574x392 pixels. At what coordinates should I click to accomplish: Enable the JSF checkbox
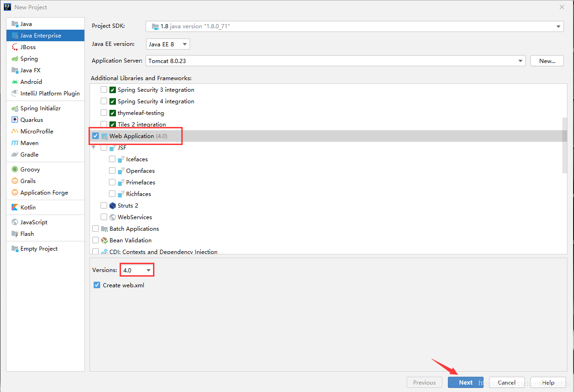(x=104, y=147)
